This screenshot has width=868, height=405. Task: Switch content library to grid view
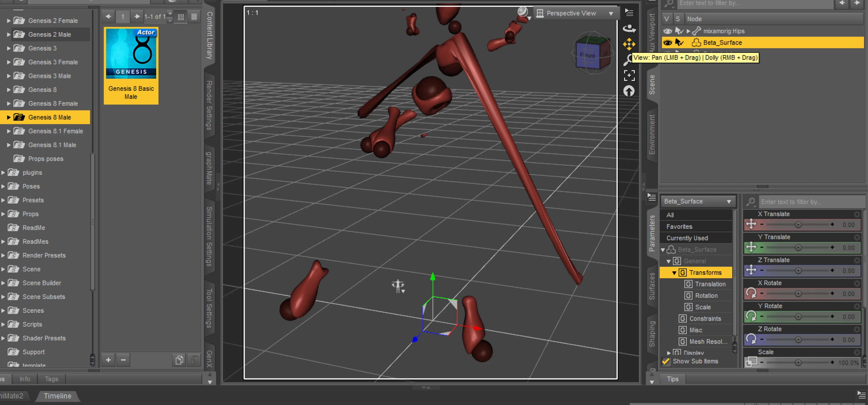[x=181, y=17]
